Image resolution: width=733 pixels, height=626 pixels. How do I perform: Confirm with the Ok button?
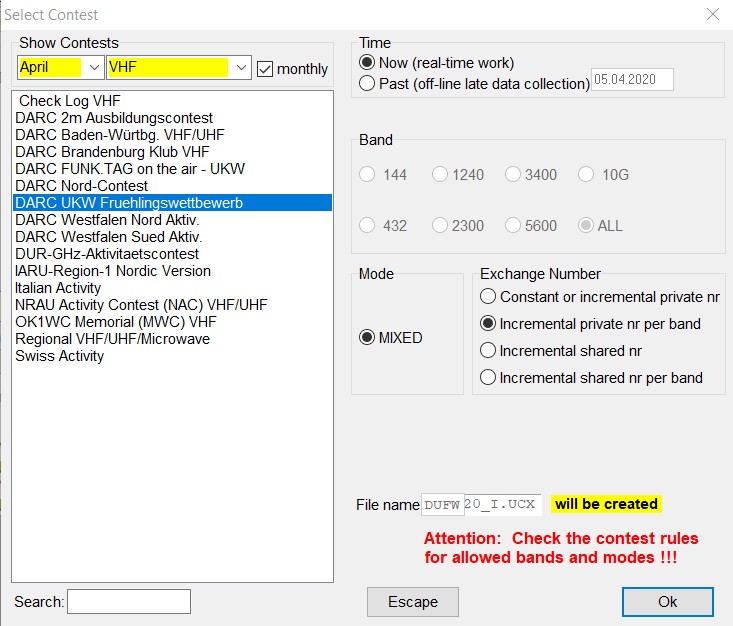pos(667,601)
